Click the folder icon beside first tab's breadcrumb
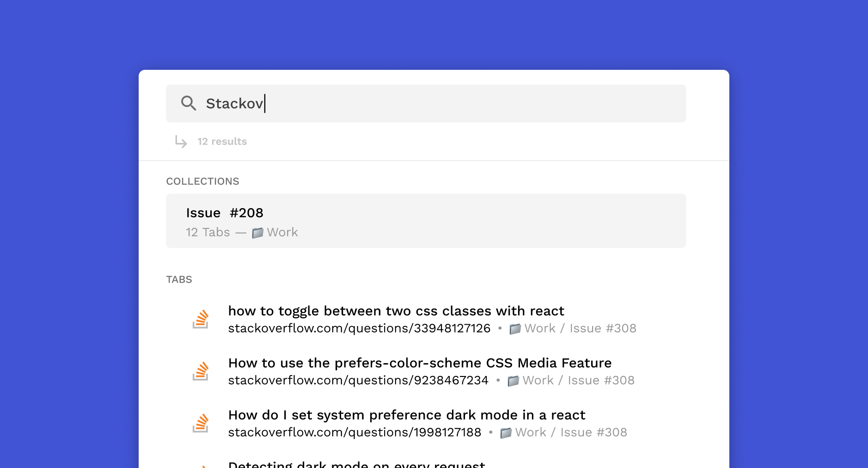The image size is (868, 468). (514, 328)
